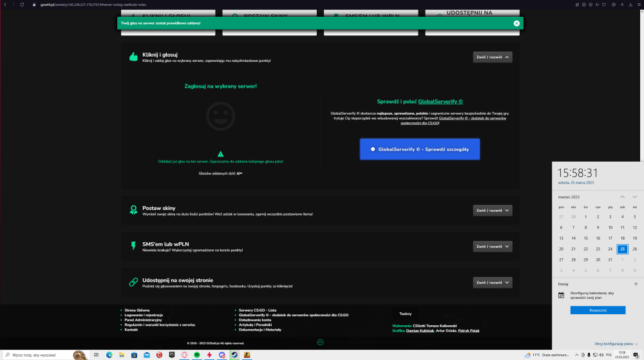Open the CS:GO server add-on link in the description
Image resolution: width=644 pixels, height=360 pixels.
pos(453,120)
